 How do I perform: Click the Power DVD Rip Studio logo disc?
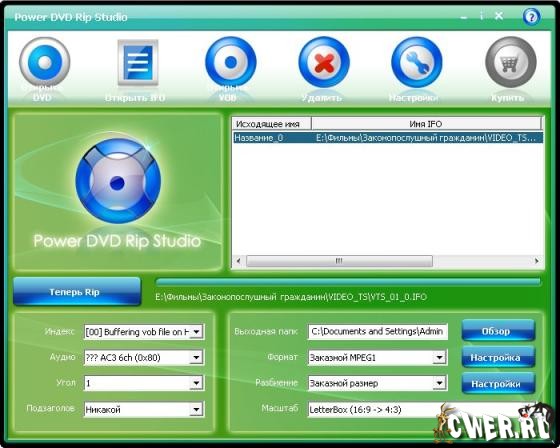[x=118, y=181]
